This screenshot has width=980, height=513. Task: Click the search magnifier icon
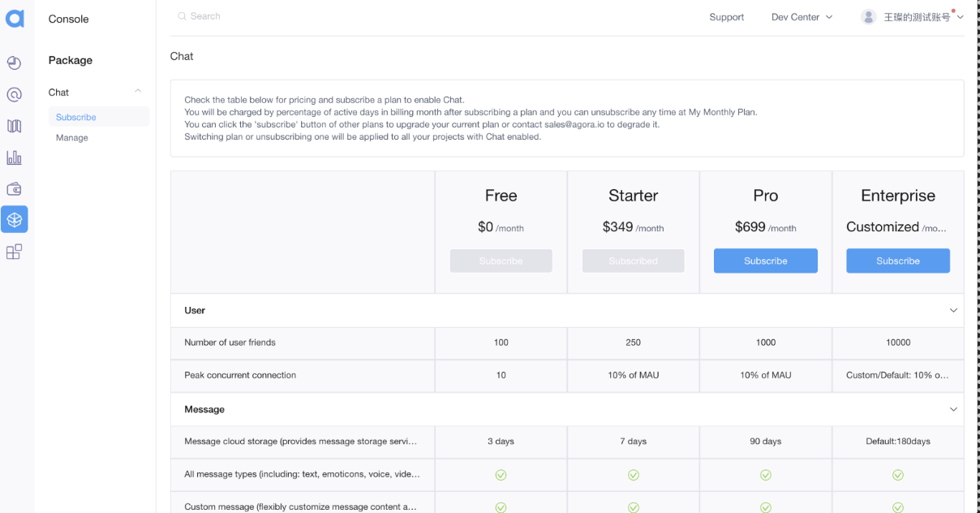[182, 16]
